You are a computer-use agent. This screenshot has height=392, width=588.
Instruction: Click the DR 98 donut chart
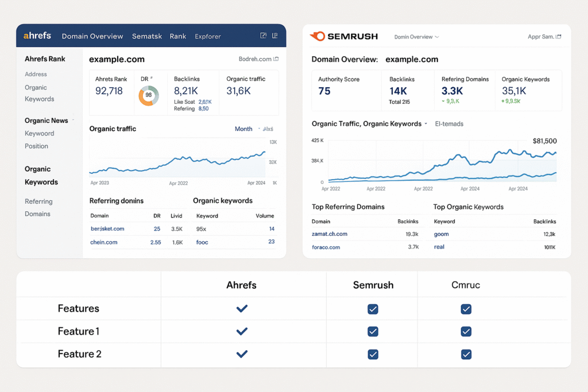pos(149,96)
